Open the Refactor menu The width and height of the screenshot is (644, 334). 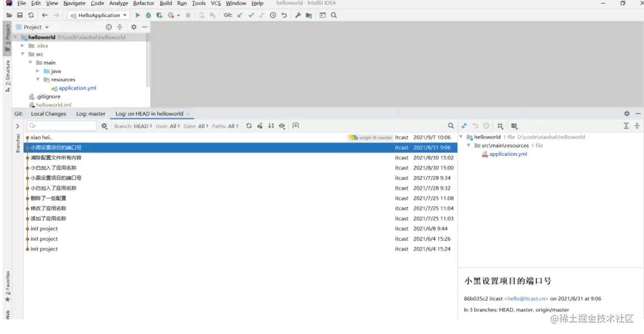pos(143,3)
